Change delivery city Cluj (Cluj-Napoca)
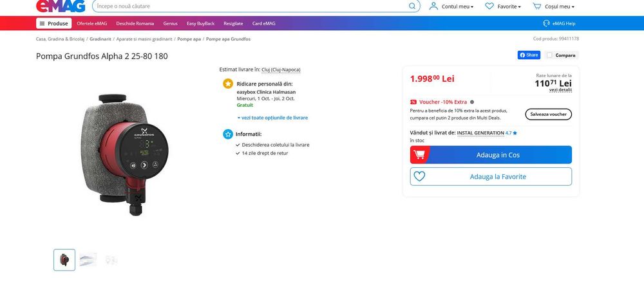This screenshot has height=281, width=644. click(281, 69)
